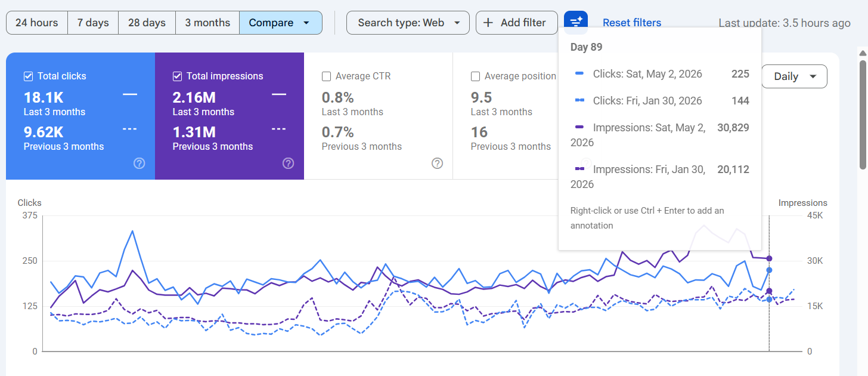Click the Add filter button

point(517,23)
